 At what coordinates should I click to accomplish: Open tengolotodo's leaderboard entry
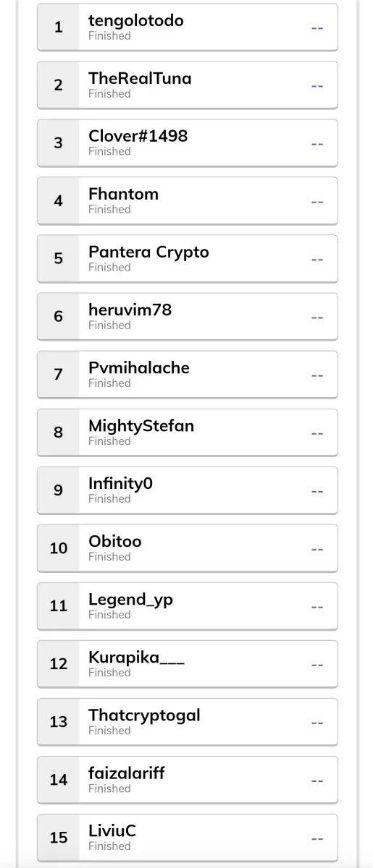[187, 27]
